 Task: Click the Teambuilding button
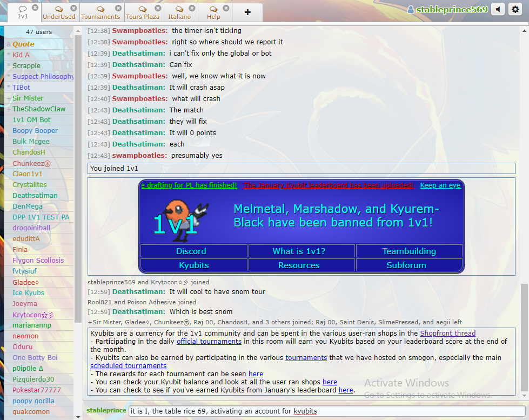coord(409,251)
